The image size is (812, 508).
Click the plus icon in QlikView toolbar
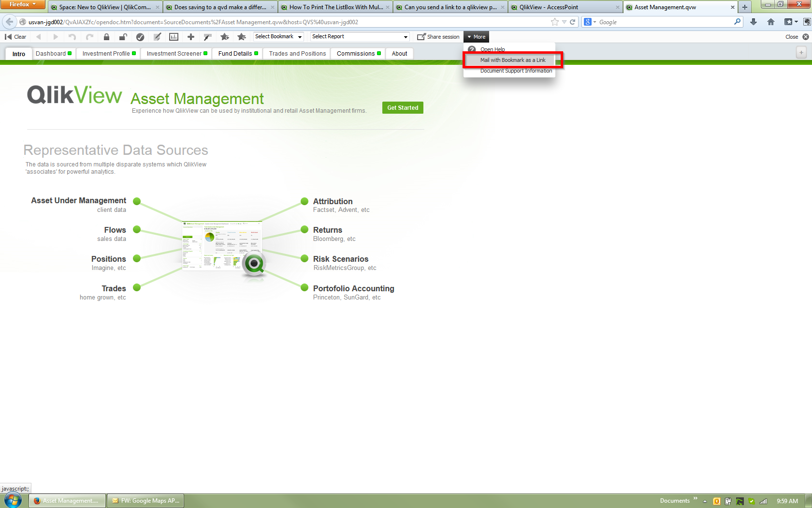[x=191, y=37]
